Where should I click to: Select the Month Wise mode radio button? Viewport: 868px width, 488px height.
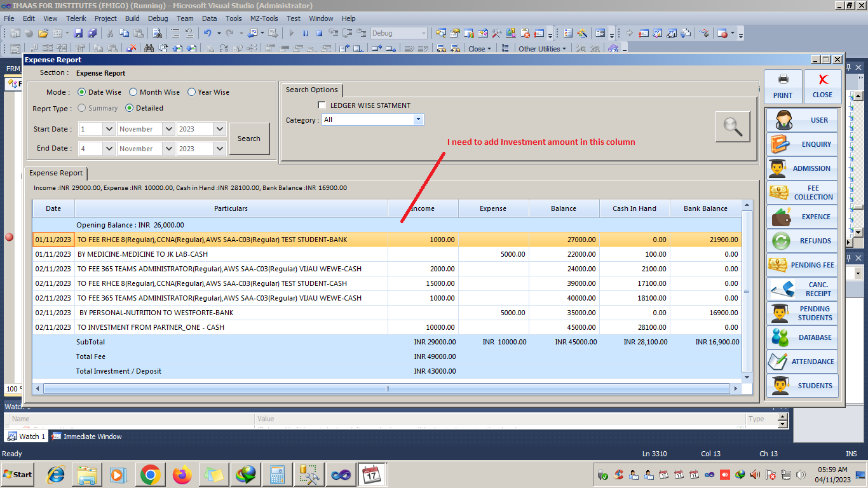133,92
